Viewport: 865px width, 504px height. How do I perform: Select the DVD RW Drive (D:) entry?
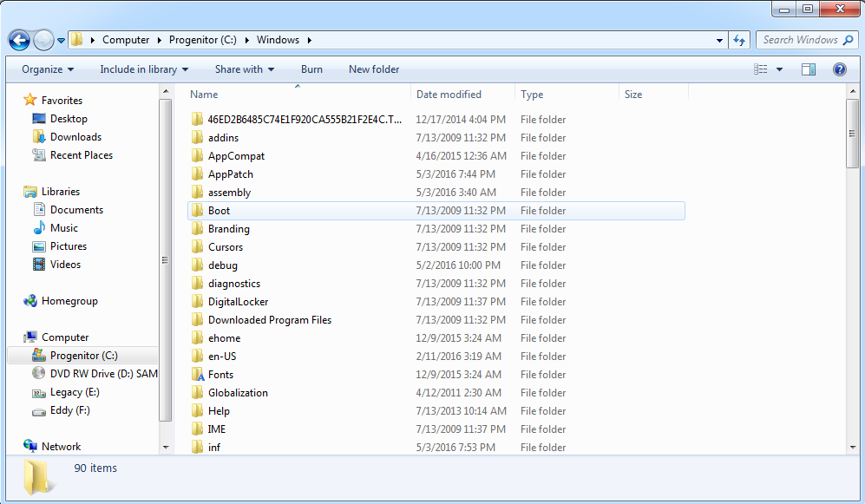click(x=104, y=373)
